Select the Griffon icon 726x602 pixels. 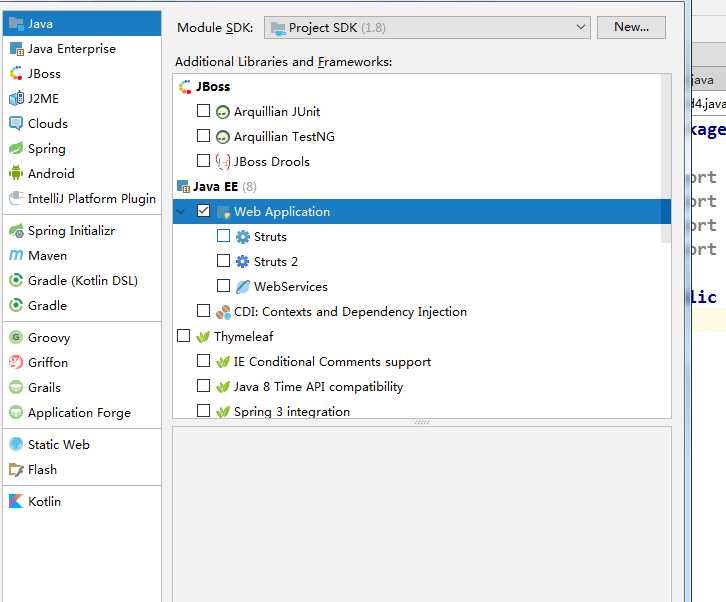click(x=16, y=363)
